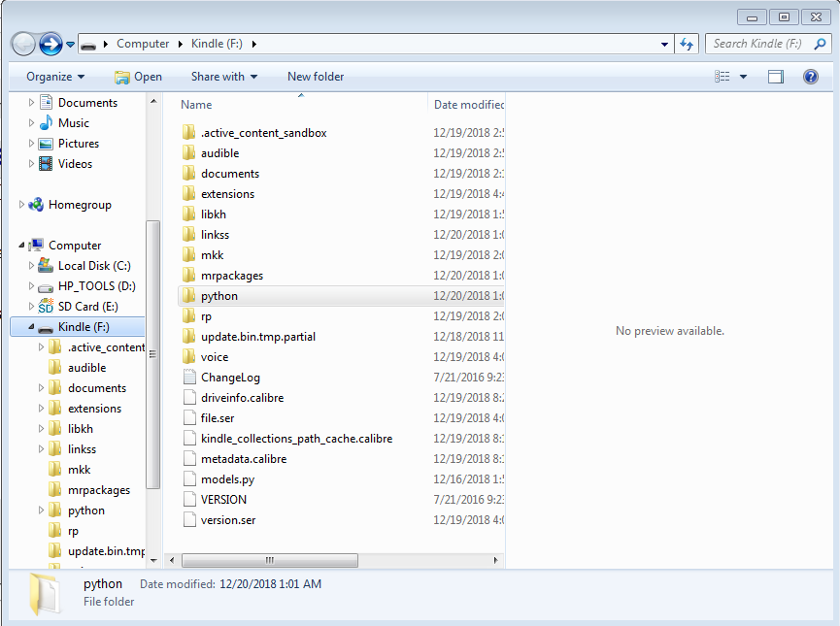
Task: Click the navigation pane scroll down arrow
Action: pyautogui.click(x=153, y=560)
